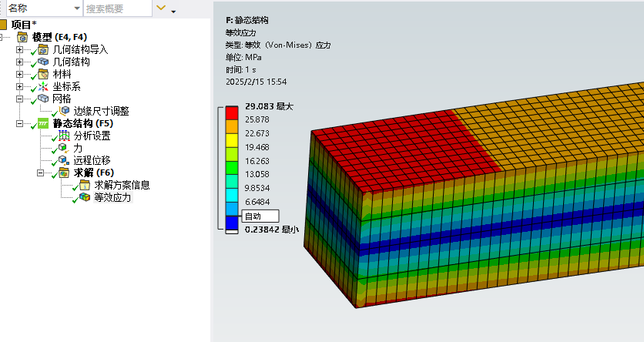This screenshot has width=644, height=342.
Task: Click the orange legend color band
Action: 232,126
